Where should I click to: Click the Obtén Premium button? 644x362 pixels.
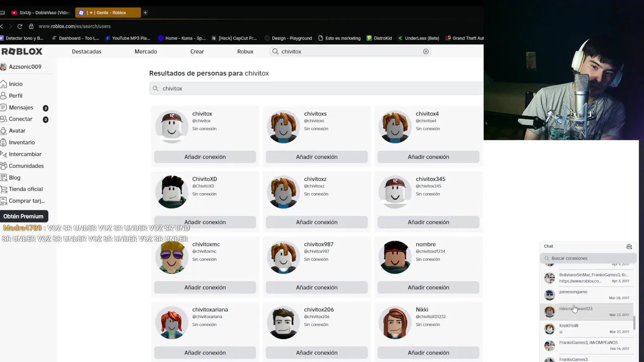coord(24,216)
